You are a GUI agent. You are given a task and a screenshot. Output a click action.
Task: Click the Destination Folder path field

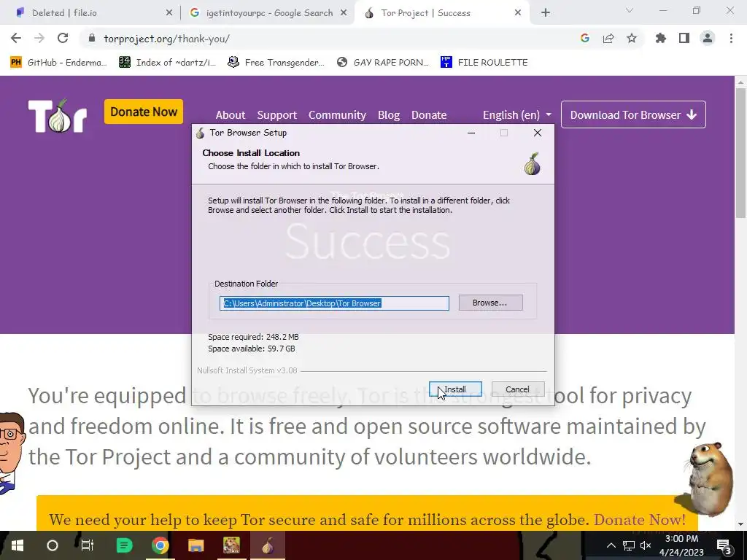(334, 303)
